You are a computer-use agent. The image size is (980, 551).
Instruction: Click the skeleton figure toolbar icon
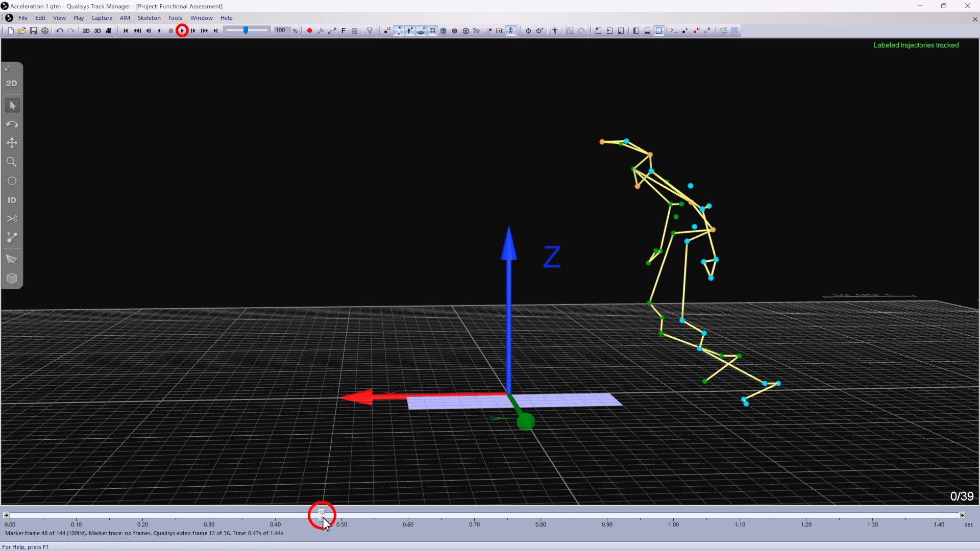click(x=511, y=30)
